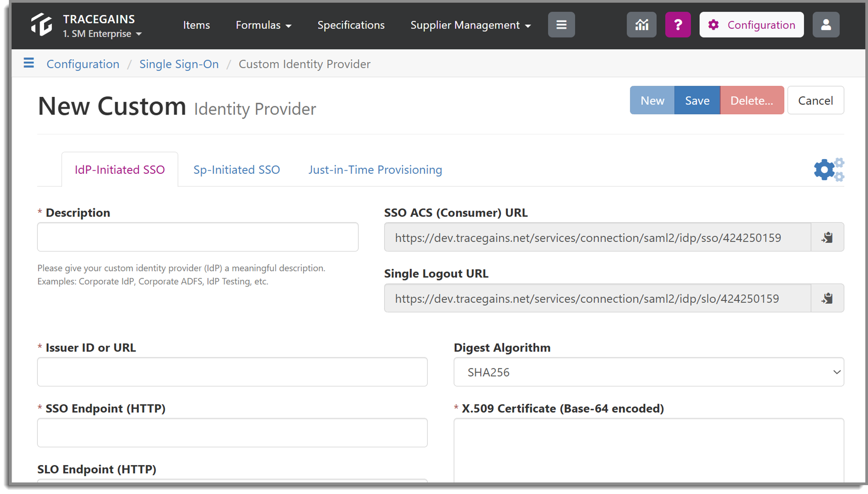Click the SSO ACS Consumer URL field
Image resolution: width=868 pixels, height=494 pixels.
(x=598, y=237)
